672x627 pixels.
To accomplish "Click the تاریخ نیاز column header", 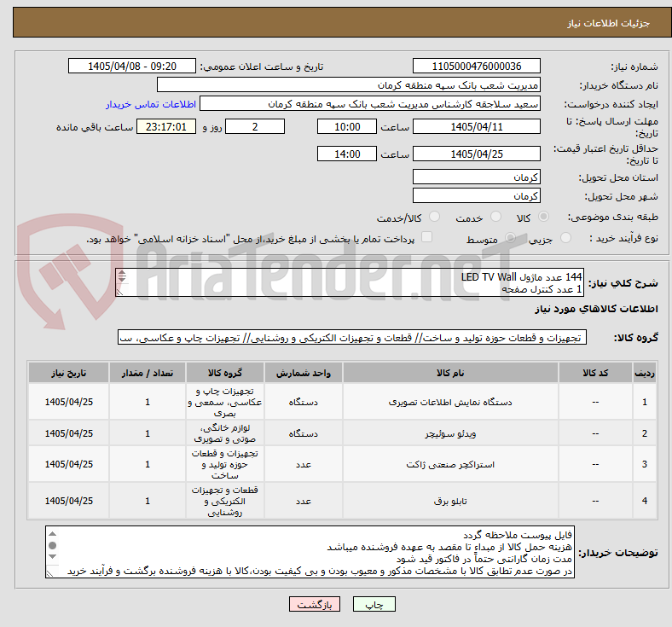I will click(68, 373).
